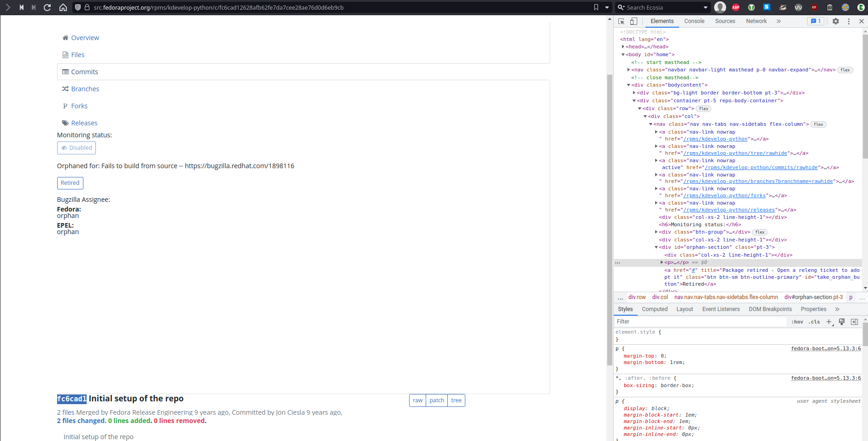Click the green E extension icon

point(861,7)
